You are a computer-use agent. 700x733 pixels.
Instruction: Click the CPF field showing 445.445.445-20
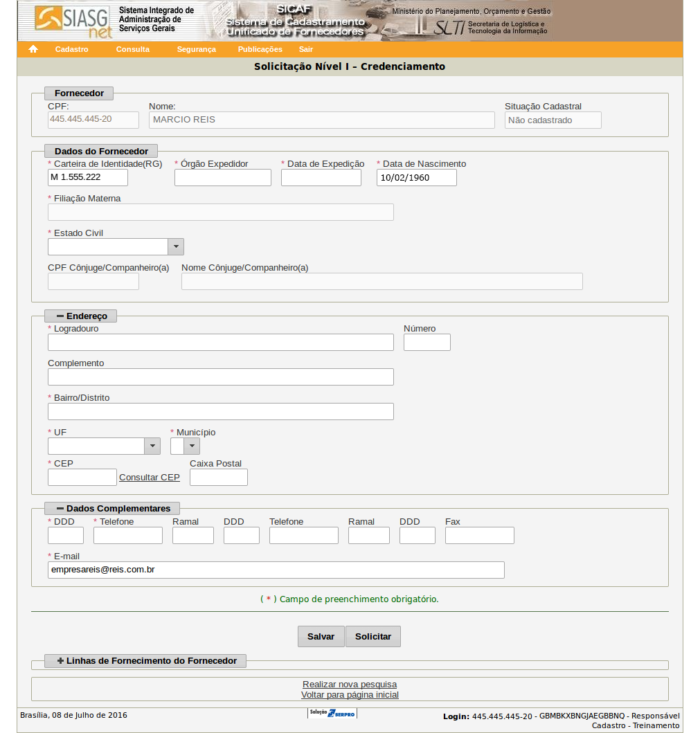click(x=93, y=120)
